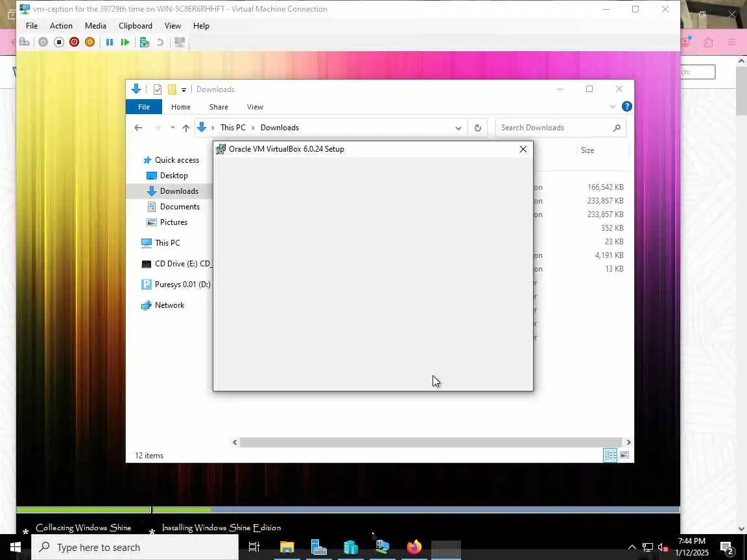Click the 352 KB size cell
This screenshot has width=747, height=560.
(x=611, y=228)
